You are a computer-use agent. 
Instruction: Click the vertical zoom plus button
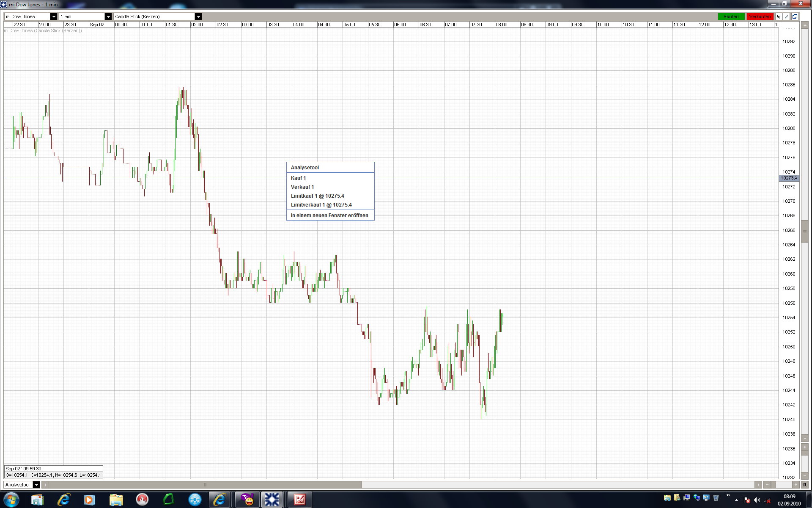(804, 447)
